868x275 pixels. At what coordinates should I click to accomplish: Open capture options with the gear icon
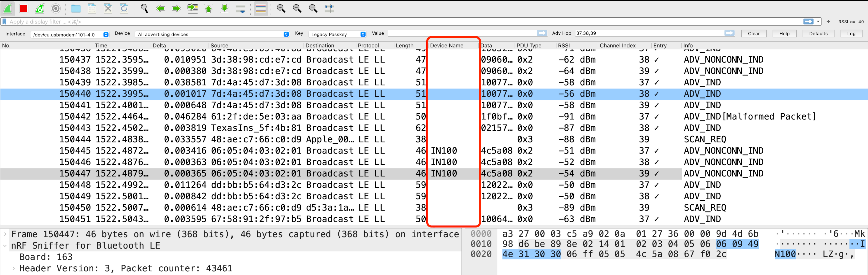(55, 8)
